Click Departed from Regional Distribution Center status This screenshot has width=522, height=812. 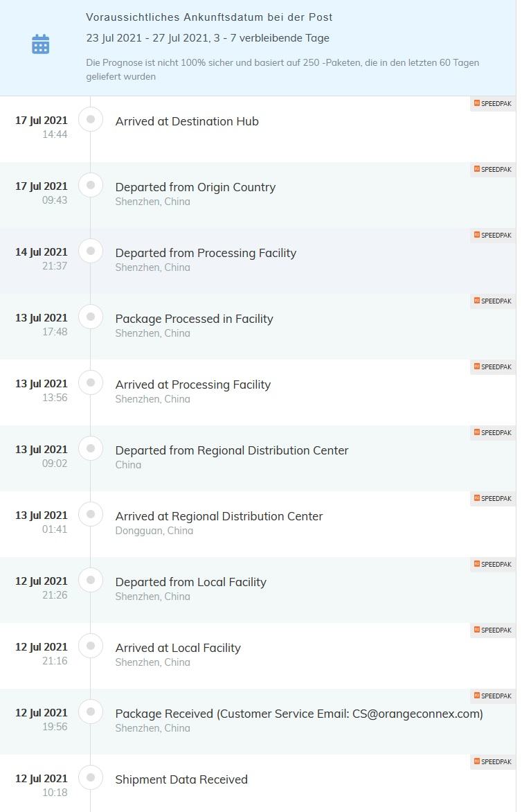pos(232,450)
